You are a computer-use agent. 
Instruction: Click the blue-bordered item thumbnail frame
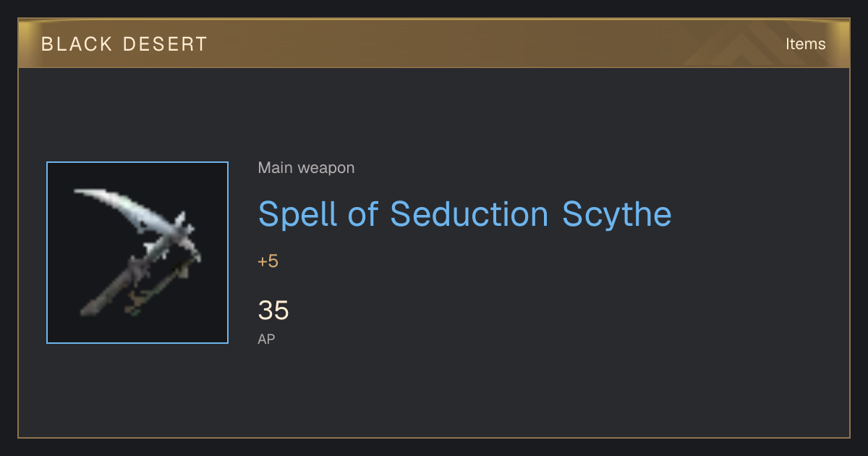(x=137, y=253)
